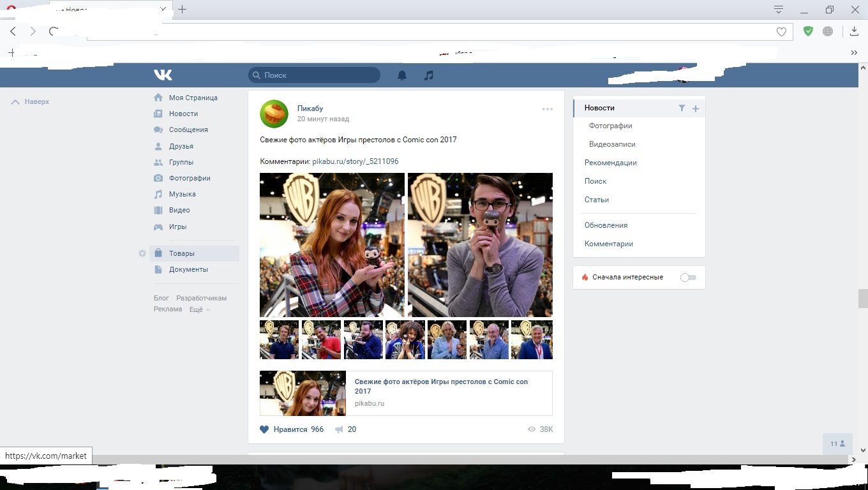Click the film icon beside Видео
Viewport: 868px width, 490px height.
tap(158, 210)
